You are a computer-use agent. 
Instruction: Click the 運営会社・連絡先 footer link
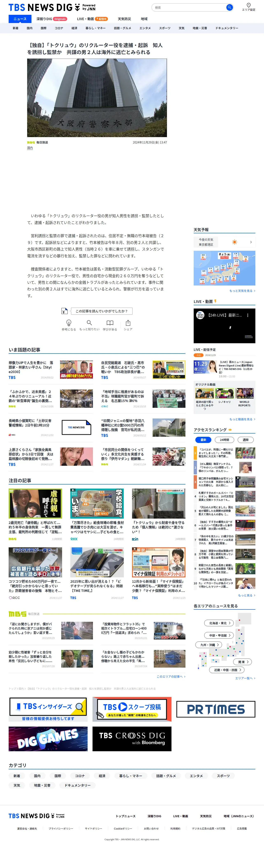[27, 828]
